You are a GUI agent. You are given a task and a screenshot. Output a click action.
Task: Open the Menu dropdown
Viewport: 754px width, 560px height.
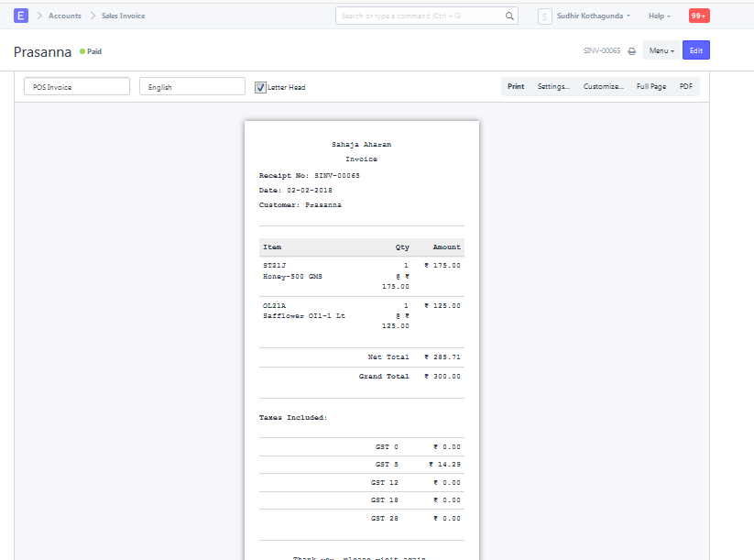[x=661, y=50]
